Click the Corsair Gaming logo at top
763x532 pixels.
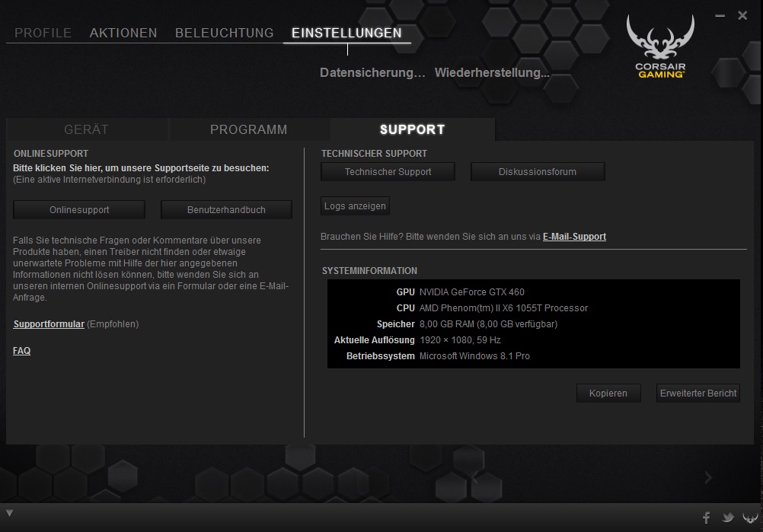tap(660, 48)
